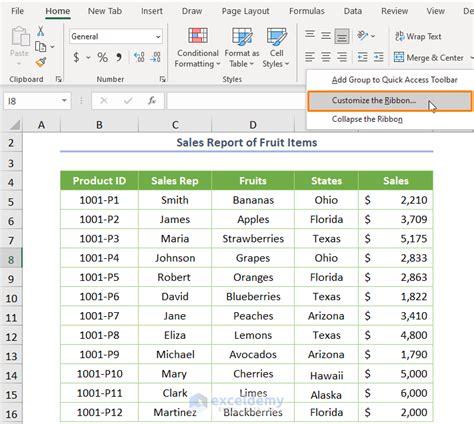
Task: Apply Percent Style format
Action: tap(102, 57)
